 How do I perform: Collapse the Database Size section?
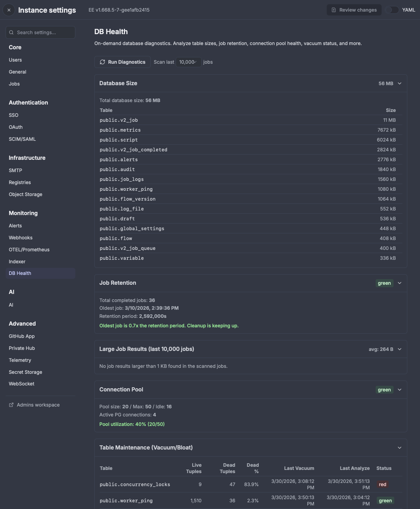(400, 83)
